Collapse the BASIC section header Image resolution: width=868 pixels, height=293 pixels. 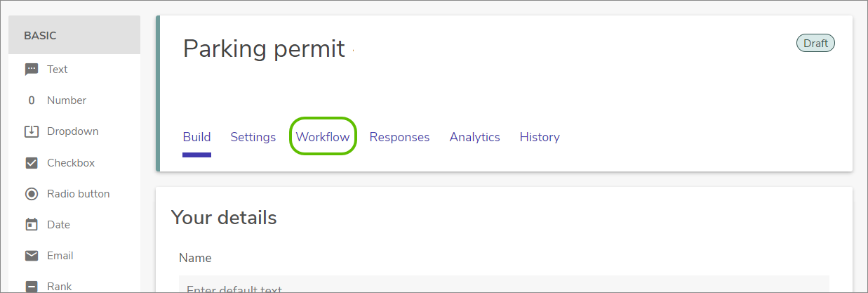(74, 35)
